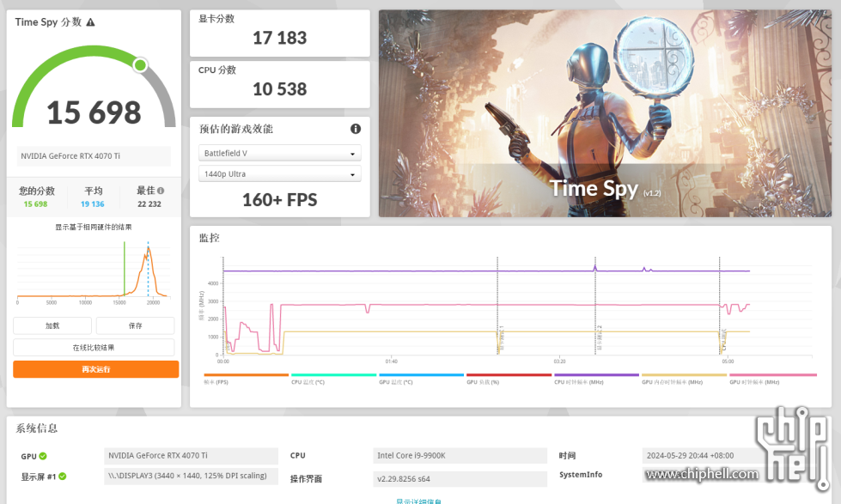Click the green 15 698 under 您的分数
The width and height of the screenshot is (841, 504).
click(x=35, y=204)
